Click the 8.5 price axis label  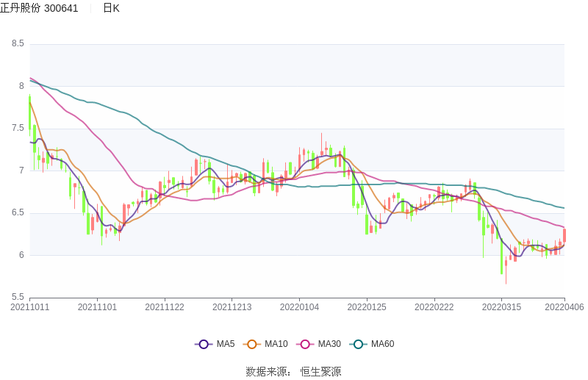pyautogui.click(x=18, y=44)
